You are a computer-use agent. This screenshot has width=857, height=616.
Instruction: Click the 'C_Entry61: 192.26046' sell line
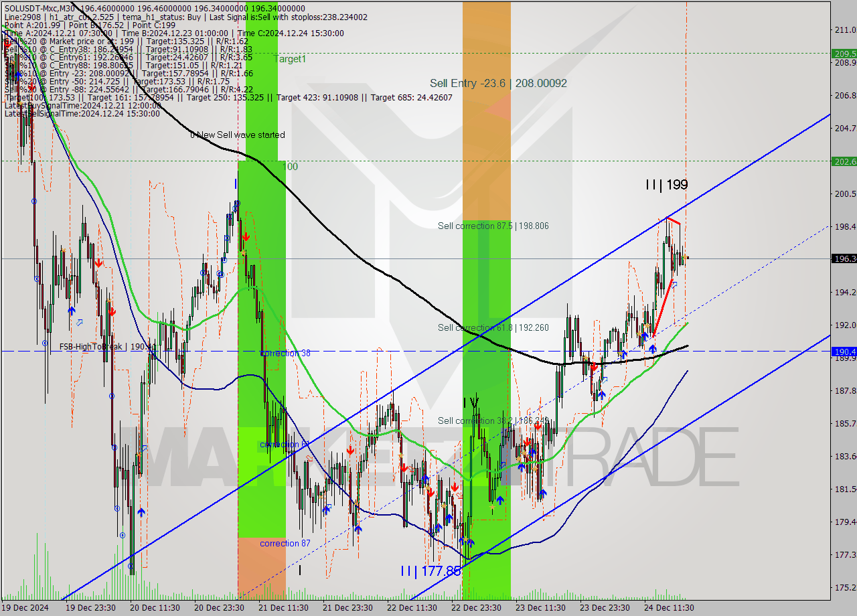point(128,57)
